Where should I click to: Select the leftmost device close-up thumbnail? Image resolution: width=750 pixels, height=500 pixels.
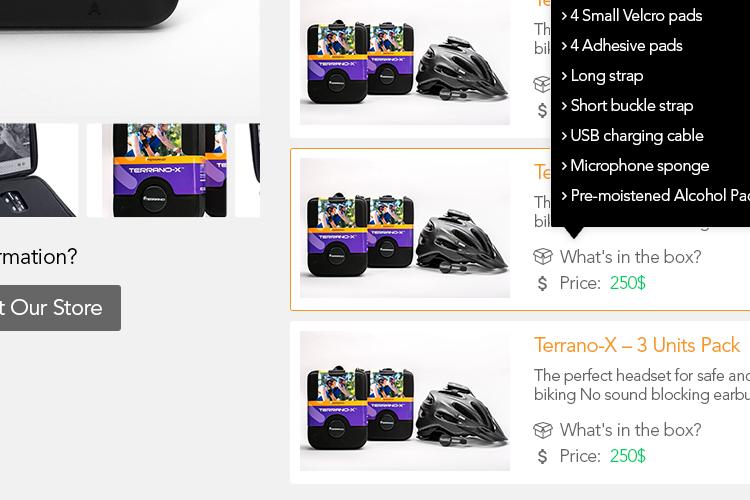39,170
